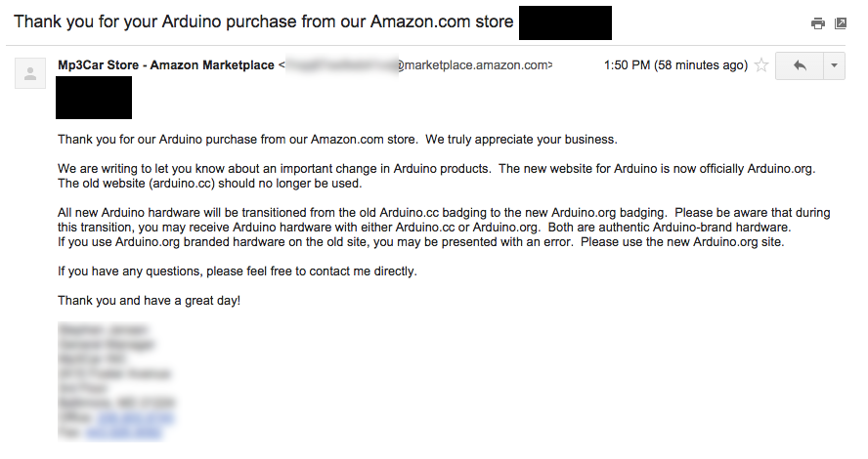Click the blurred Office phone number link
Viewport: 868px width, 459px height.
(x=136, y=417)
